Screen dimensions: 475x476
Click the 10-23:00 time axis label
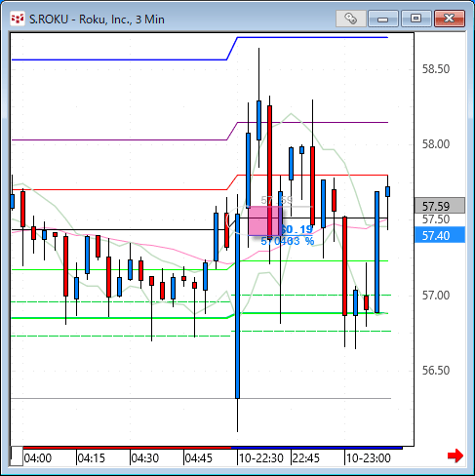(368, 458)
